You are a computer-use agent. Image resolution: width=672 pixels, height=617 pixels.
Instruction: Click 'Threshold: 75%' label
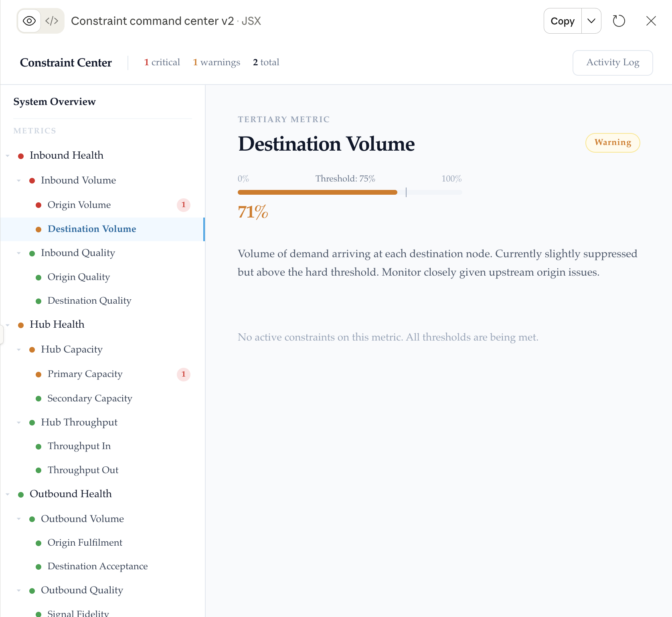tap(345, 179)
